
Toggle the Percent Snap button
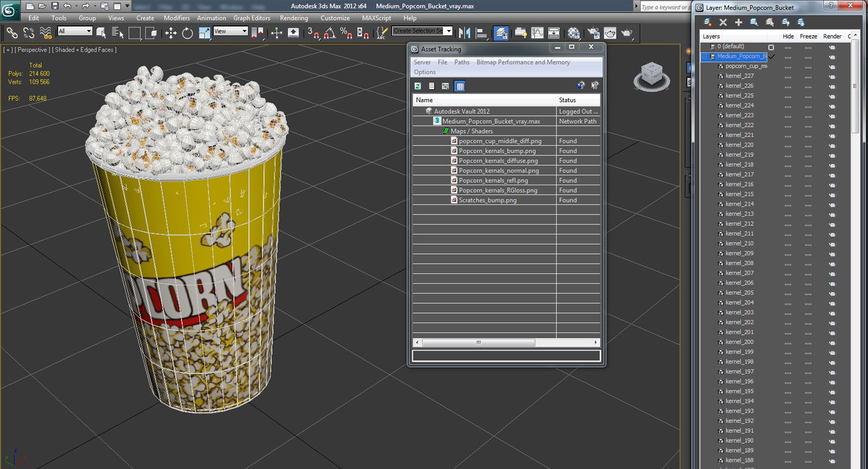coord(346,33)
